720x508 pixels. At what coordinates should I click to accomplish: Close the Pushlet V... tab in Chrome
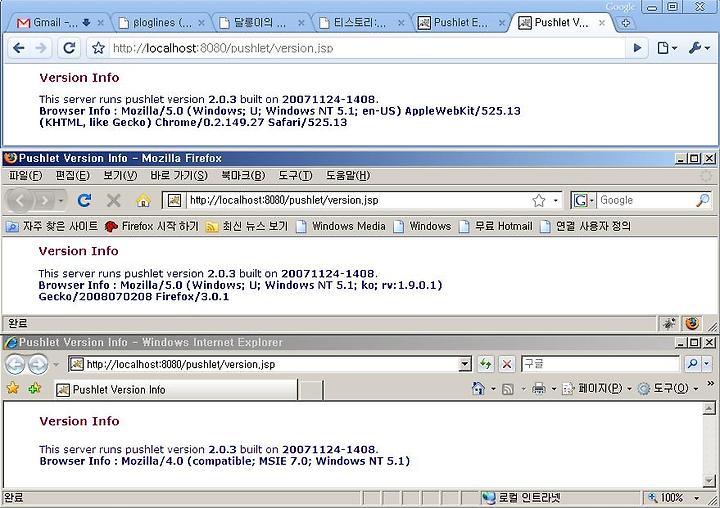point(602,23)
